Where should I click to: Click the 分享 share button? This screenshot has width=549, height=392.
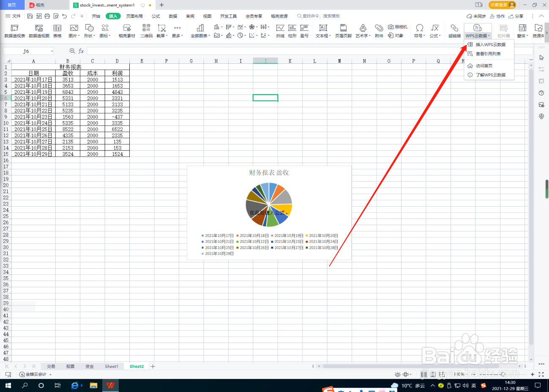tap(516, 16)
